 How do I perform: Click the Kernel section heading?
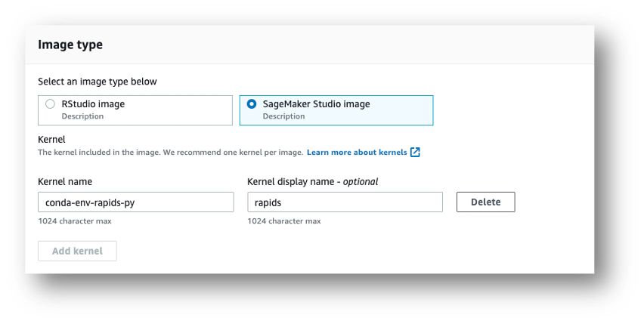[x=51, y=140]
